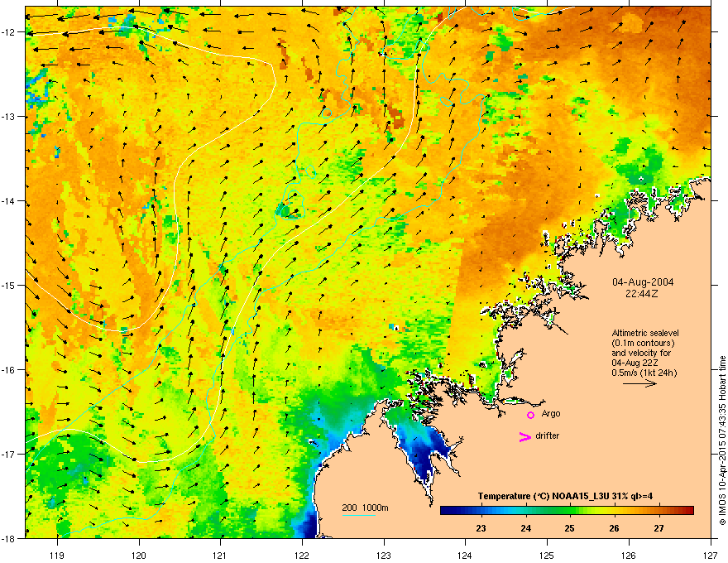
Task: Click the longitude axis label '119'
Action: pyautogui.click(x=57, y=555)
